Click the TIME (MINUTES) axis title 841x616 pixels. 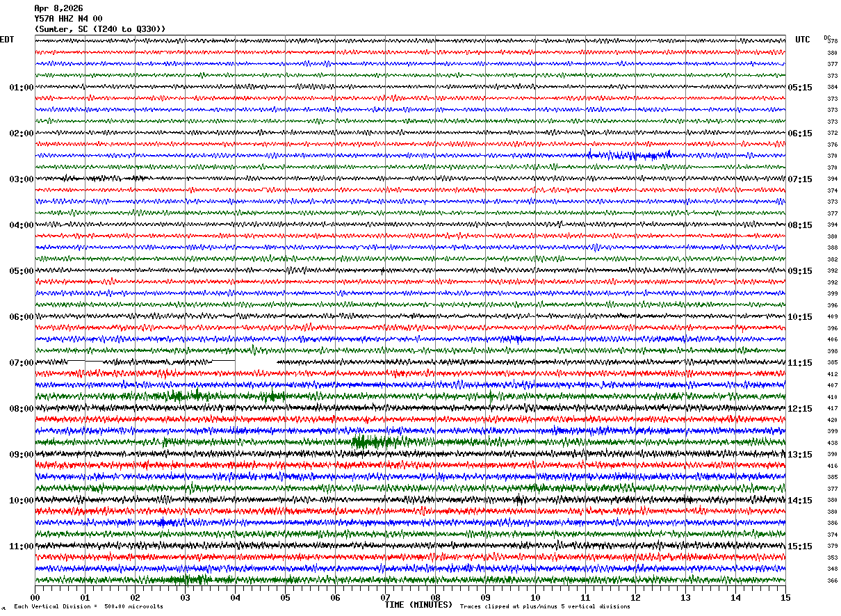(418, 605)
